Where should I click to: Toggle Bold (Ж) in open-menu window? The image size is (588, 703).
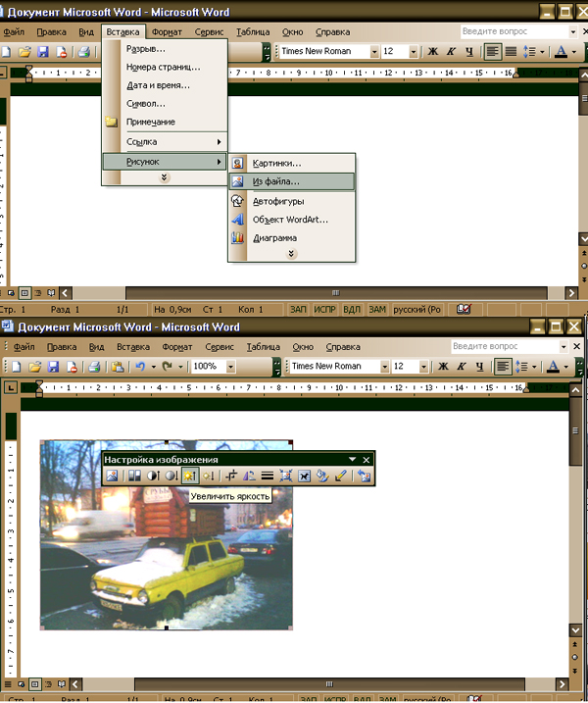433,52
